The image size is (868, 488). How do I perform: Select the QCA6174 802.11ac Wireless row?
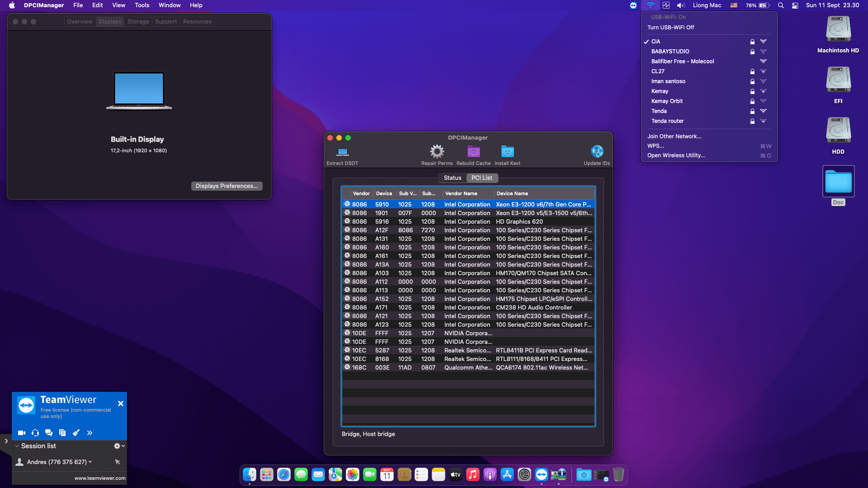click(468, 368)
